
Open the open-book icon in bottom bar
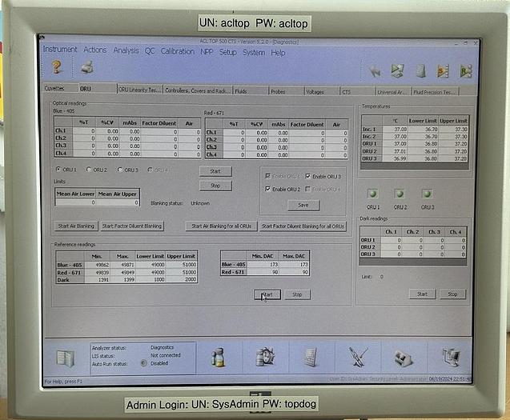pos(65,358)
